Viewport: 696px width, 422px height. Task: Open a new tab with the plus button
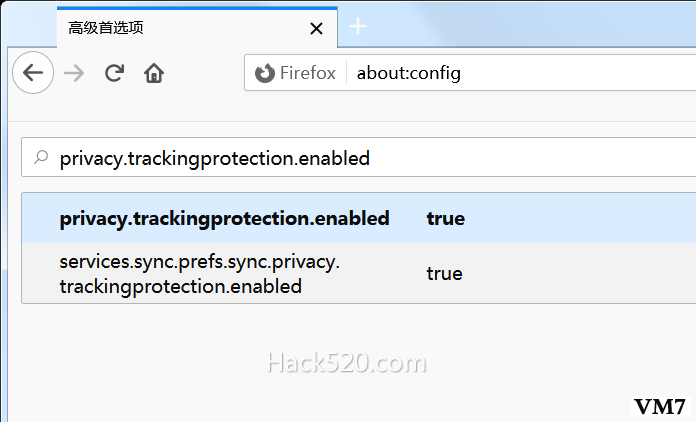[358, 27]
